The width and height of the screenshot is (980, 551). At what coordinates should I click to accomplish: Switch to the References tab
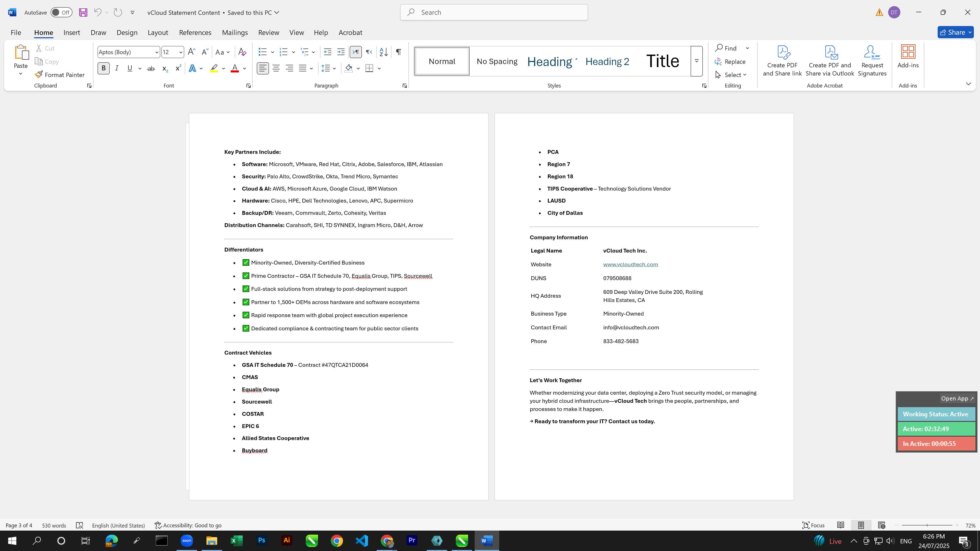coord(195,32)
